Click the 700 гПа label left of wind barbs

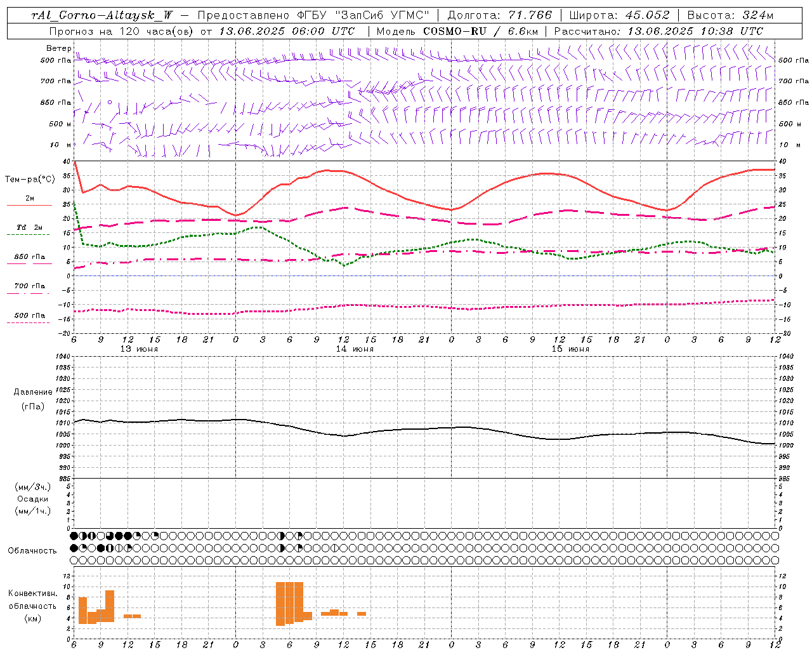56,81
